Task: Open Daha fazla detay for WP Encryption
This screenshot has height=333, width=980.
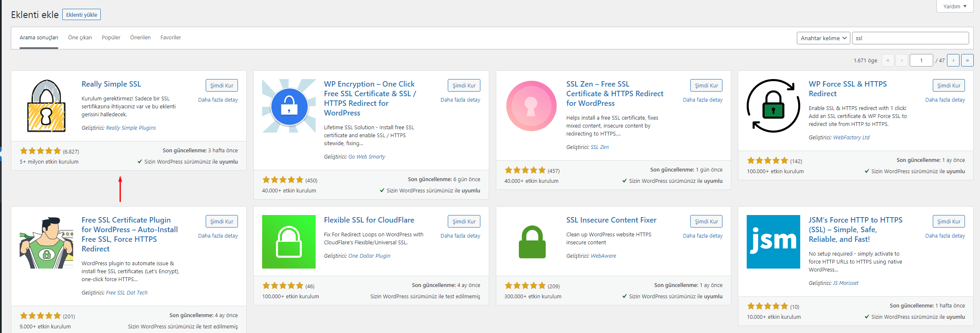Action: pos(460,100)
